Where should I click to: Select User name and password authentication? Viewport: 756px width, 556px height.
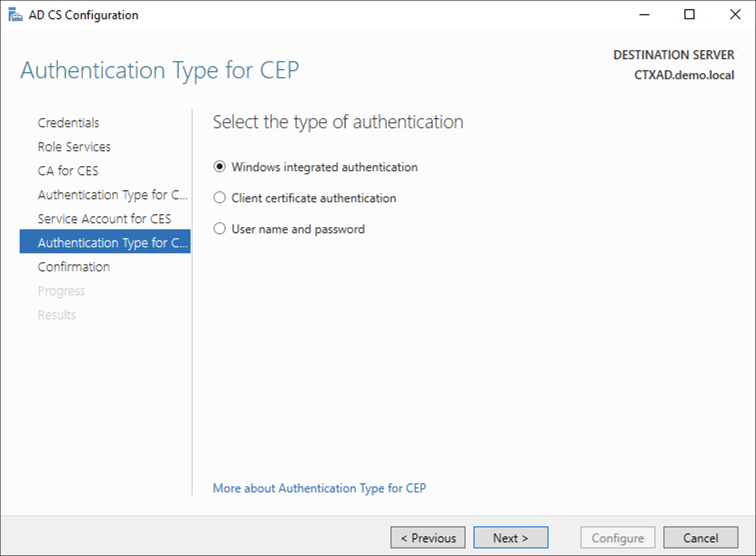coord(219,229)
